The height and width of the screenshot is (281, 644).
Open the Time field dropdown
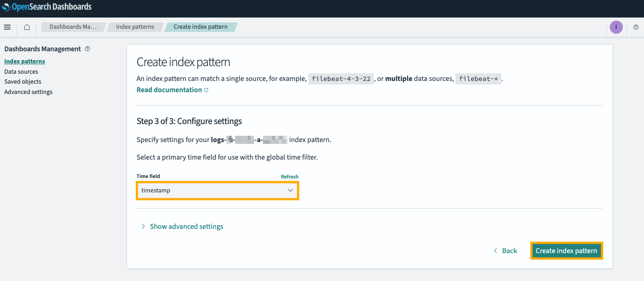point(218,191)
